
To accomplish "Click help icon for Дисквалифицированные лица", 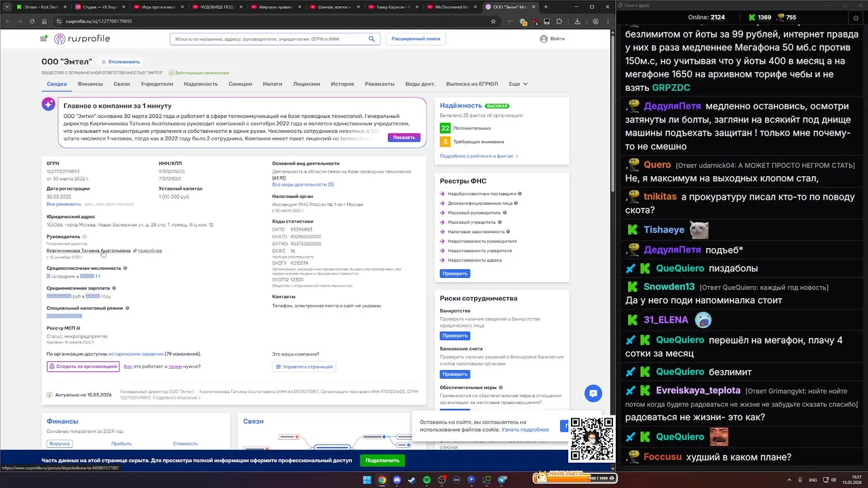I will tap(516, 203).
